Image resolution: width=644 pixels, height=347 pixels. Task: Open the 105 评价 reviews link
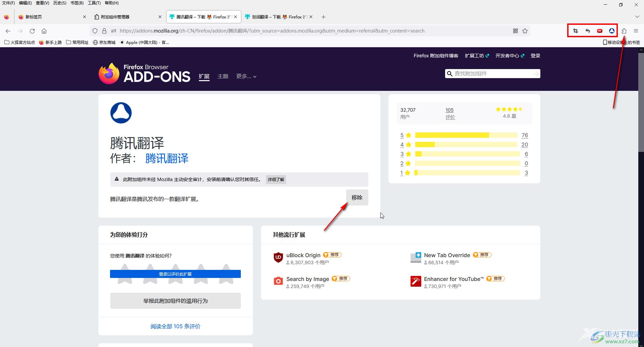[x=450, y=113]
